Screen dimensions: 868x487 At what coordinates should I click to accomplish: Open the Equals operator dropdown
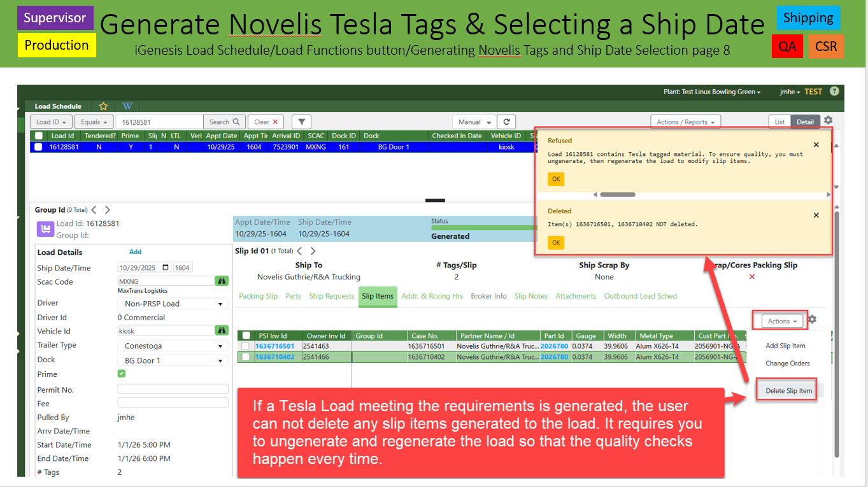(x=94, y=122)
